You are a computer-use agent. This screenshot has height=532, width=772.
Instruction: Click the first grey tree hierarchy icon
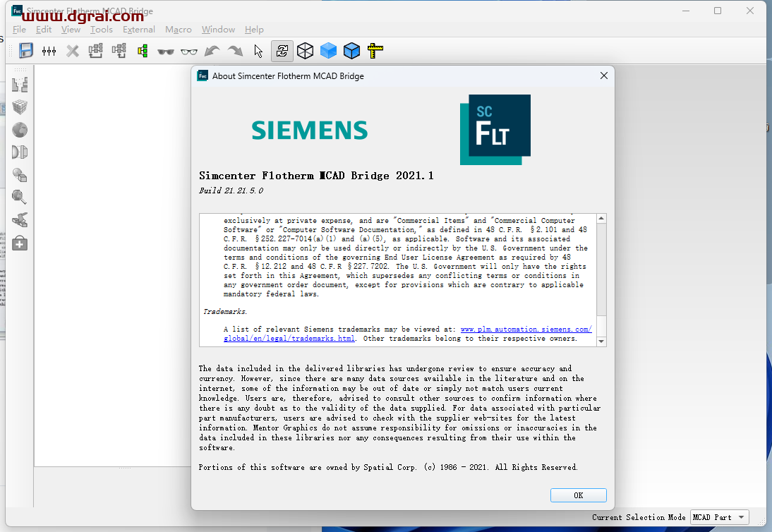pyautogui.click(x=95, y=51)
